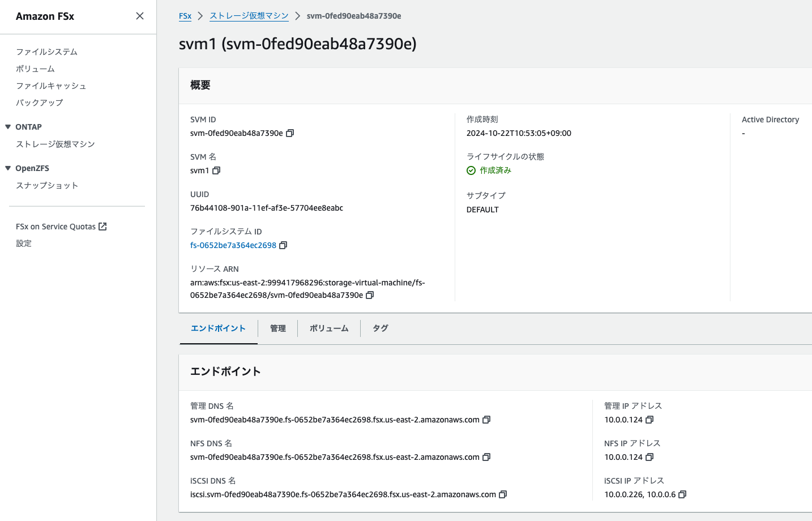Click the page heading svm1 (svm-0fed90eab48a7390e)
812x521 pixels.
tap(298, 44)
